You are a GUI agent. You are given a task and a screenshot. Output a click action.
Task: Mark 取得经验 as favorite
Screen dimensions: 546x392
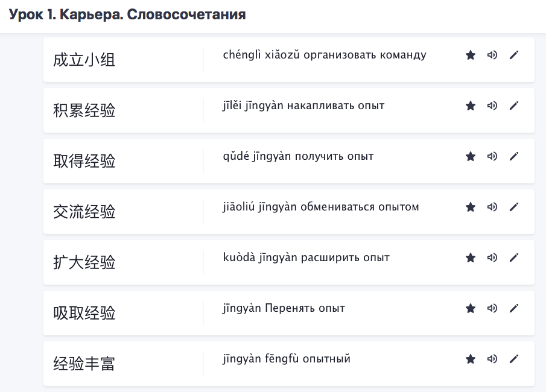471,156
